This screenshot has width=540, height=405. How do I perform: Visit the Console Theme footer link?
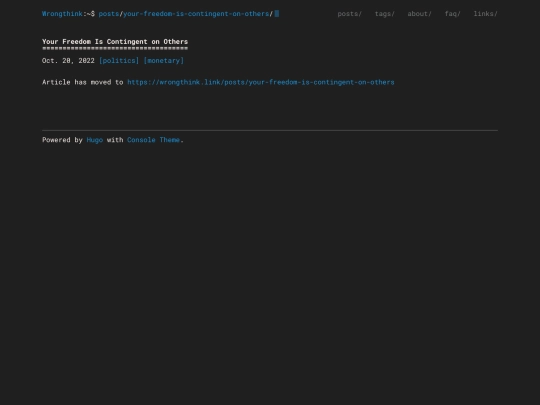click(153, 140)
